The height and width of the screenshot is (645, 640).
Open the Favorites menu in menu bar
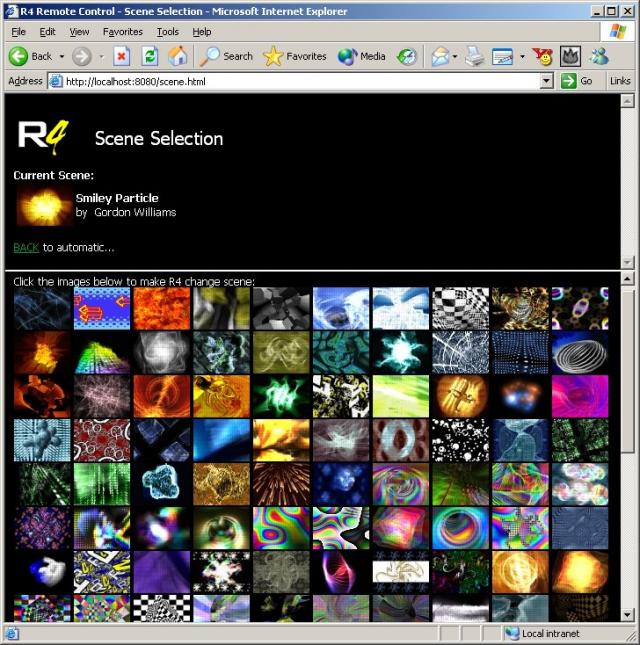tap(123, 32)
